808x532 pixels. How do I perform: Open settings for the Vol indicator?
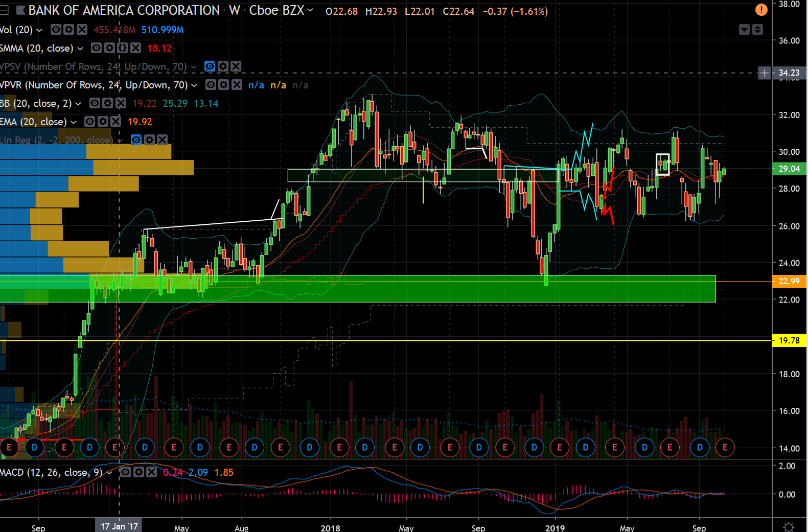69,30
